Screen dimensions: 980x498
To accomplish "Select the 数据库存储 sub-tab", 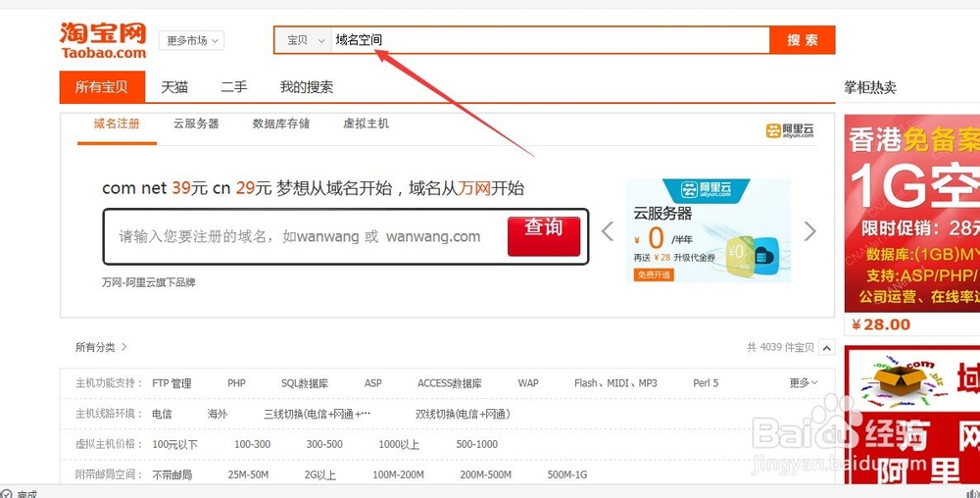I will (281, 124).
